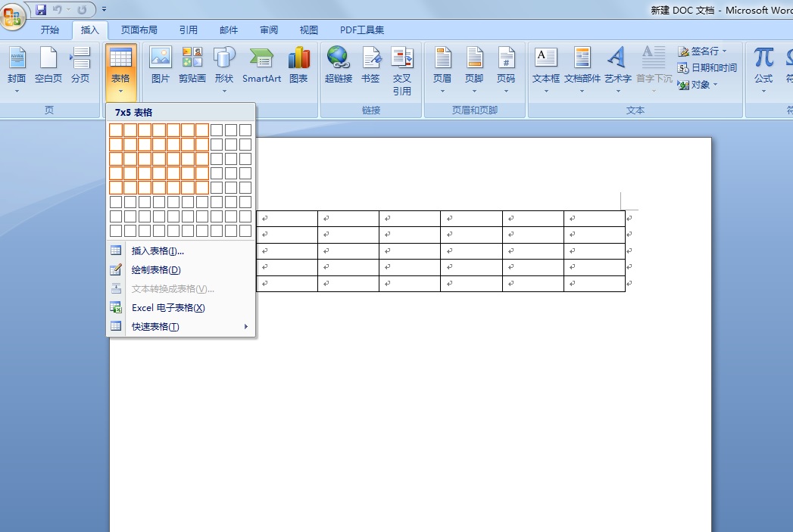
Task: Insert a cross-reference (交叉引用)
Action: pos(402,71)
